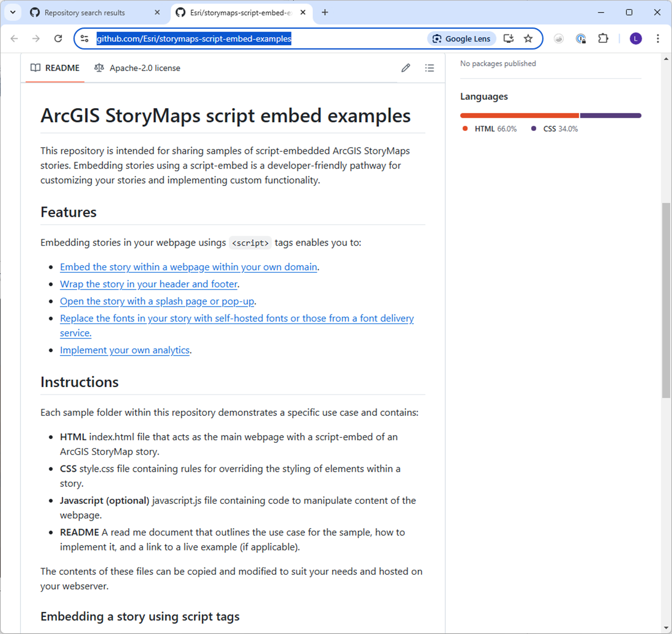The width and height of the screenshot is (672, 634).
Task: Bookmark this page with the star toggle
Action: click(528, 38)
